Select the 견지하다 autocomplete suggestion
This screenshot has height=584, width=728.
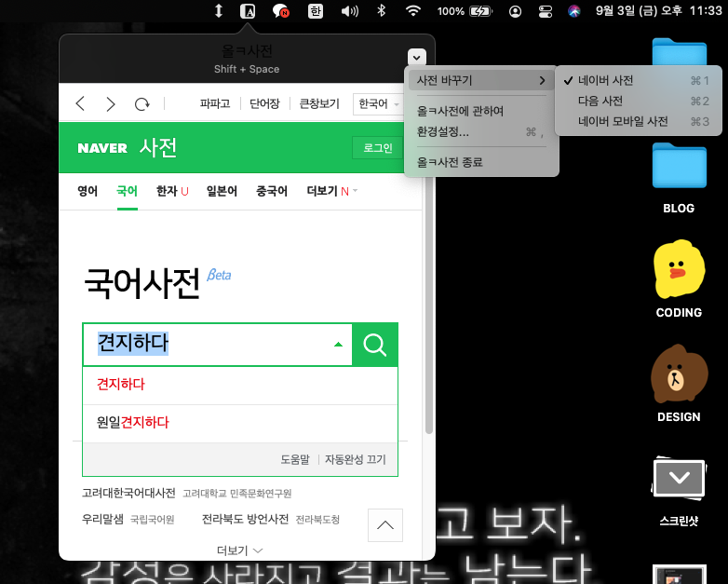(240, 385)
